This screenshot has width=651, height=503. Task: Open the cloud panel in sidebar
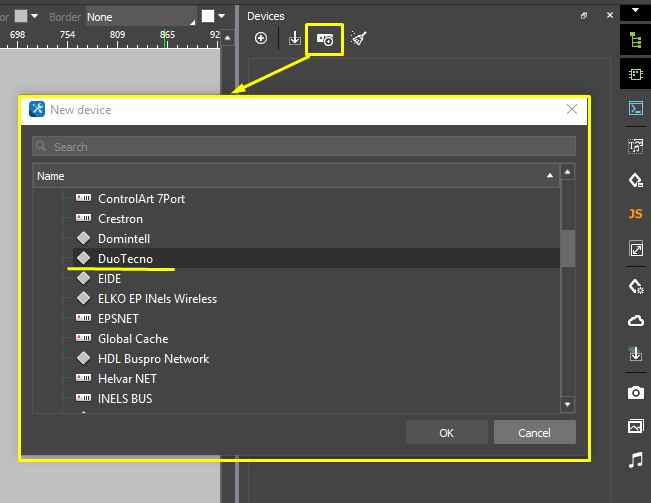635,320
